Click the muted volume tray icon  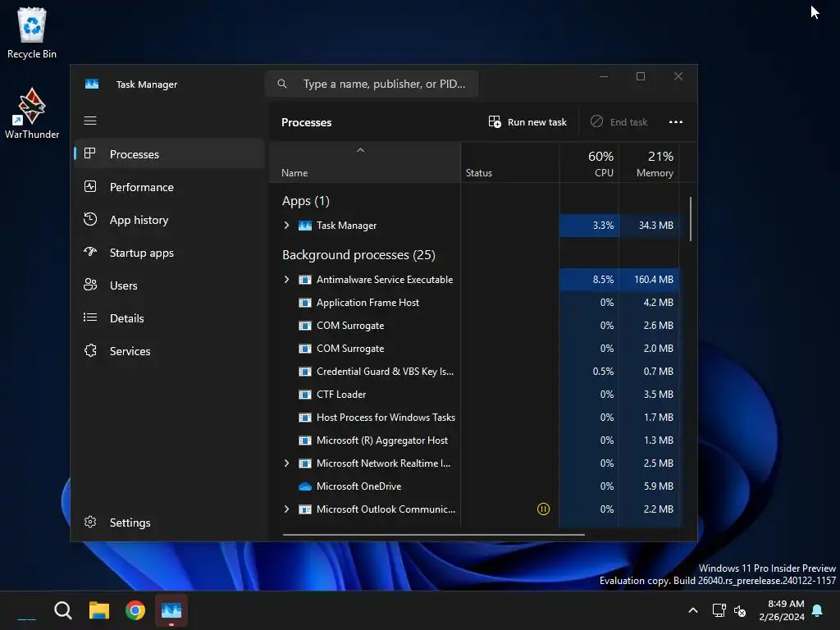pyautogui.click(x=740, y=610)
